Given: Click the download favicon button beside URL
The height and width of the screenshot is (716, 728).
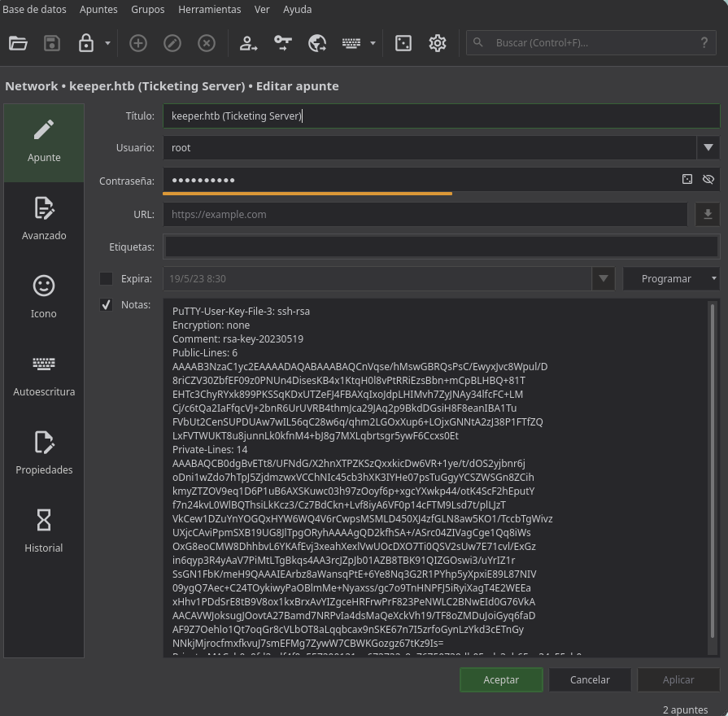Looking at the screenshot, I should tap(708, 214).
